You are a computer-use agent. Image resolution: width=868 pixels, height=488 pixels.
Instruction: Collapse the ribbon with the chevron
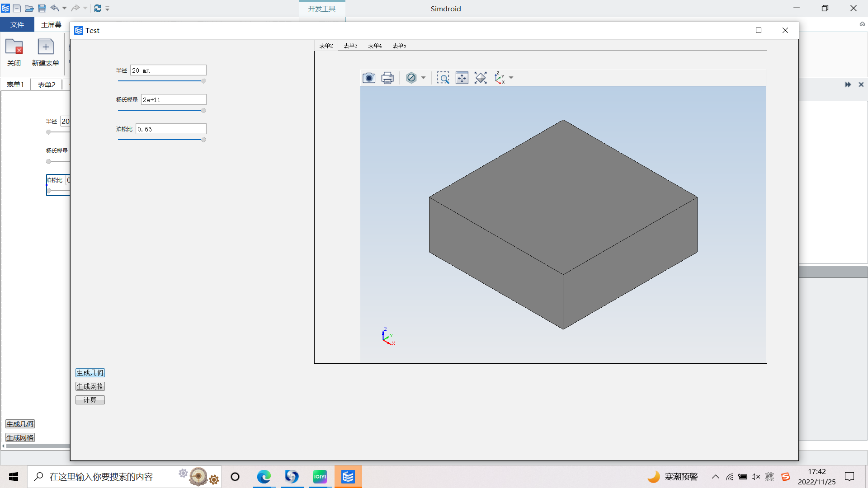[x=862, y=24]
